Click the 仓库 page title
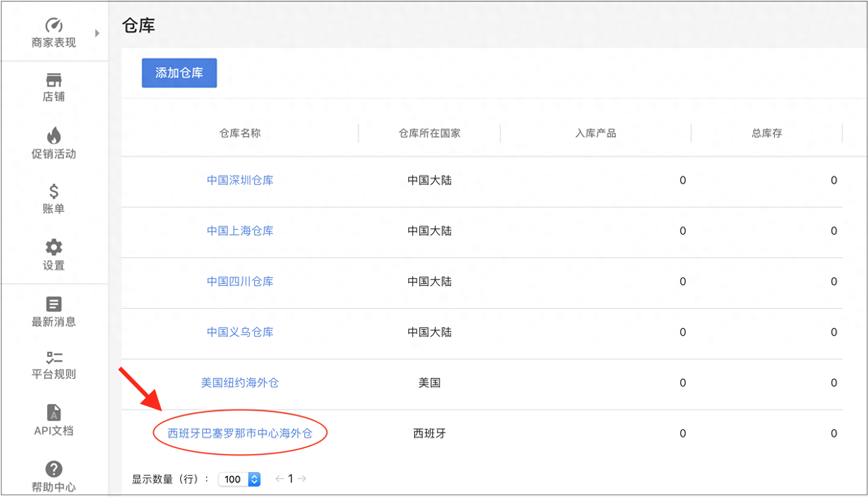 click(x=138, y=26)
